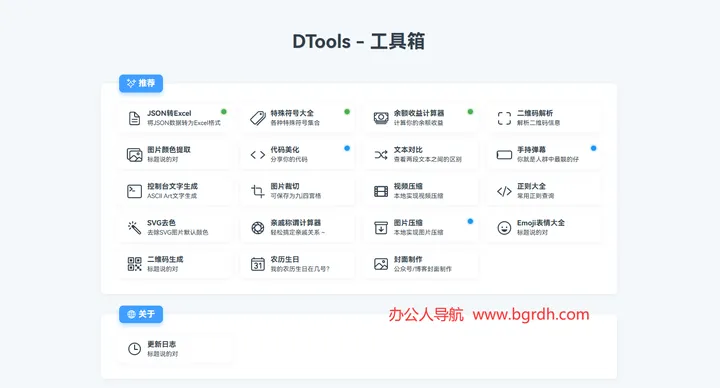The width and height of the screenshot is (720, 388).
Task: Click the 二维码解析 scan frame icon
Action: point(504,118)
